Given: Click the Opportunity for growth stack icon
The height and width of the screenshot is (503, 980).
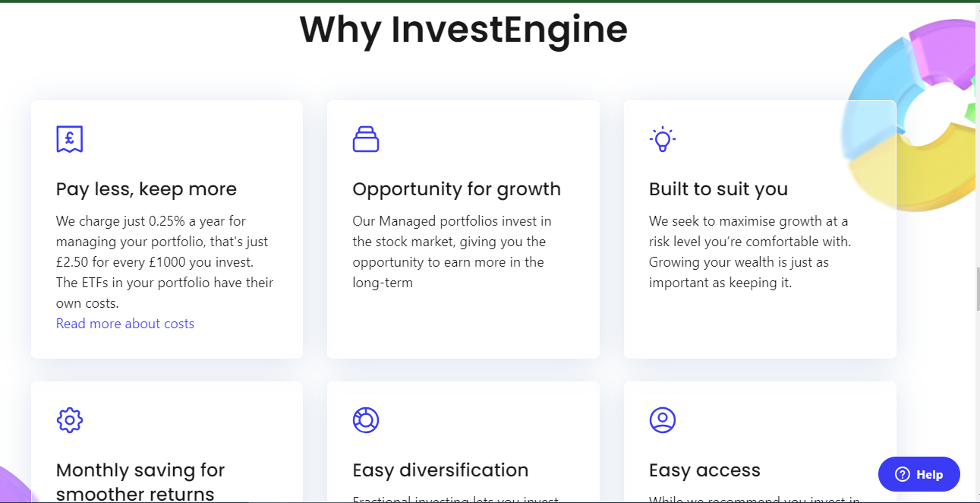Looking at the screenshot, I should [x=366, y=139].
